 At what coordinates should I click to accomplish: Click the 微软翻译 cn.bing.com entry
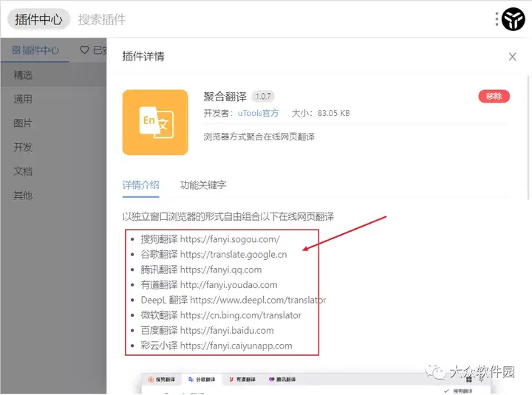click(221, 315)
